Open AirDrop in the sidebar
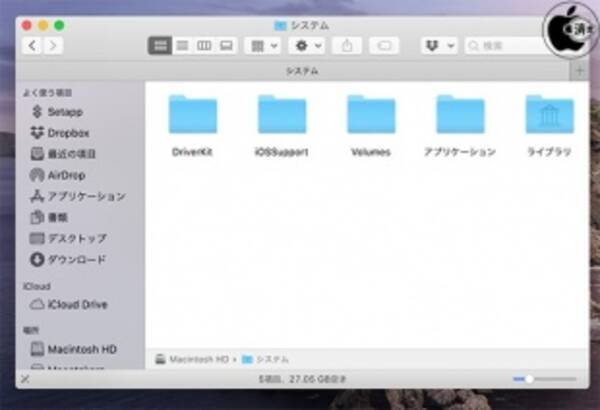The height and width of the screenshot is (410, 600). (x=66, y=175)
